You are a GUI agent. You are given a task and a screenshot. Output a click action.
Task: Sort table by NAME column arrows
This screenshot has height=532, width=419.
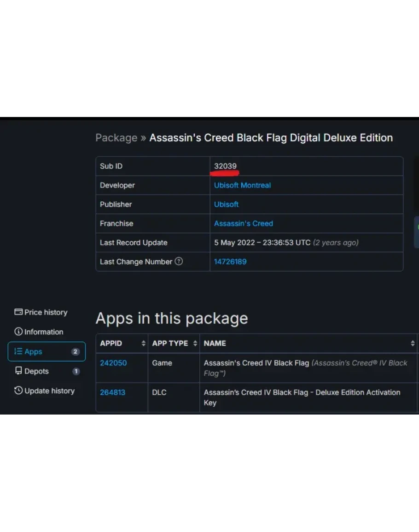pyautogui.click(x=412, y=344)
